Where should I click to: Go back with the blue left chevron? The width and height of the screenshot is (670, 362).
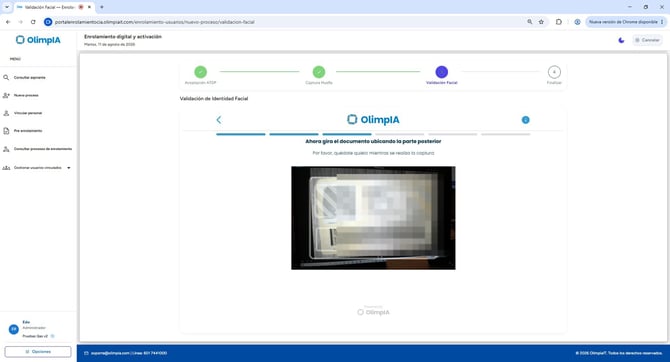219,120
